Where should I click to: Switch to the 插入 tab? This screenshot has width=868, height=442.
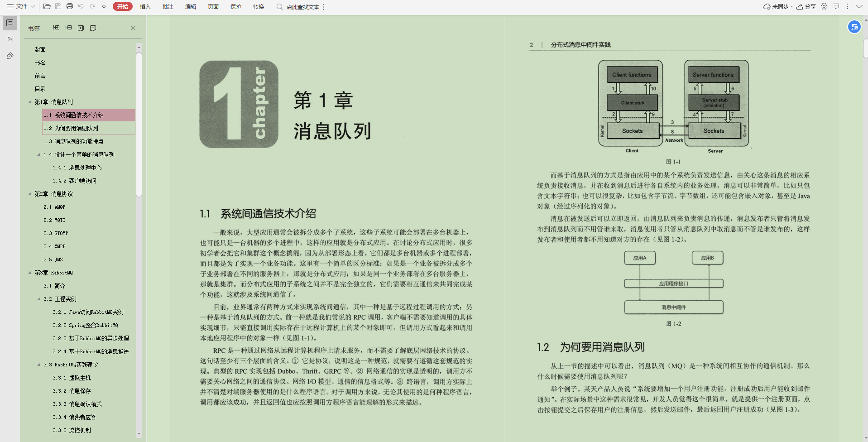click(x=145, y=7)
